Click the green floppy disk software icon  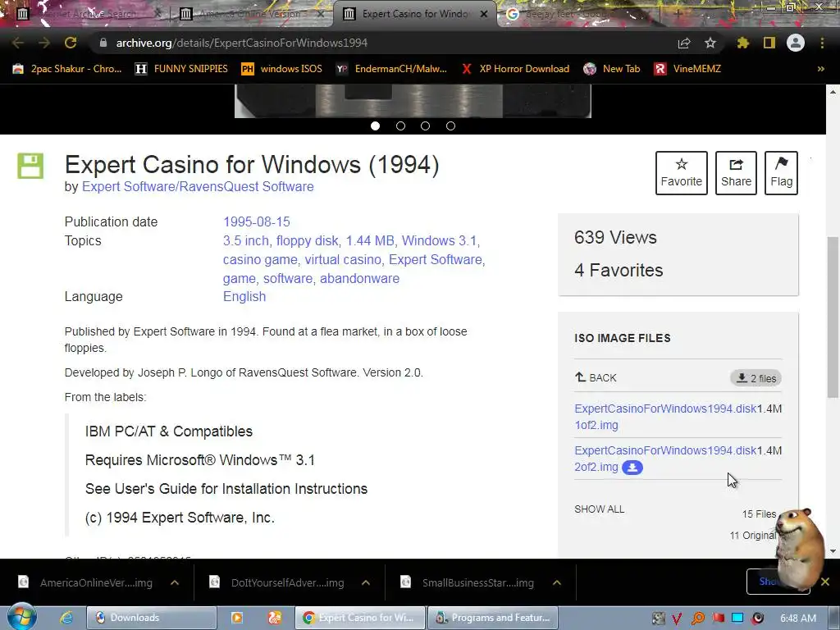[30, 166]
